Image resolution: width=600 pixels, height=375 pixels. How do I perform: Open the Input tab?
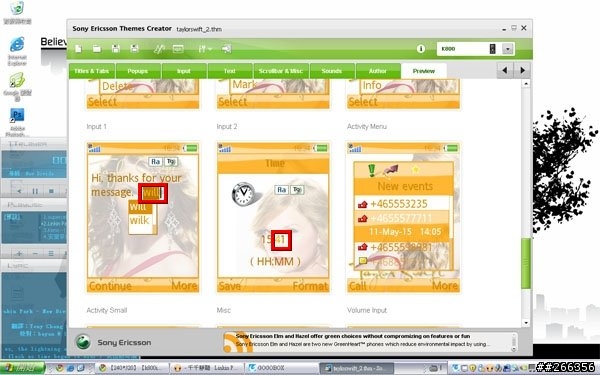184,71
